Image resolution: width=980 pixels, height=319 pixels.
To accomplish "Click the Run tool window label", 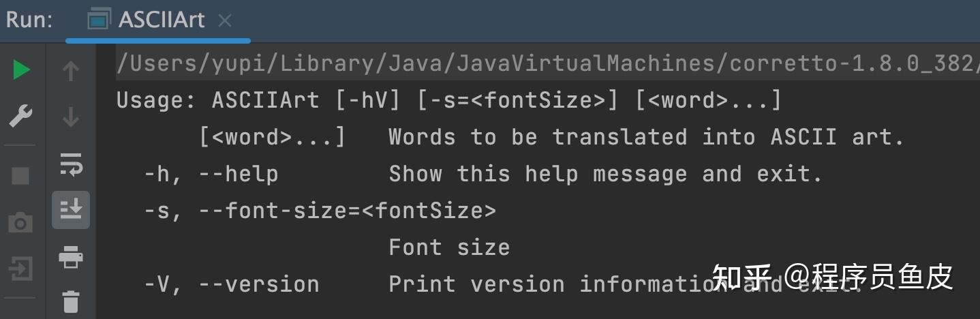I will [x=29, y=20].
